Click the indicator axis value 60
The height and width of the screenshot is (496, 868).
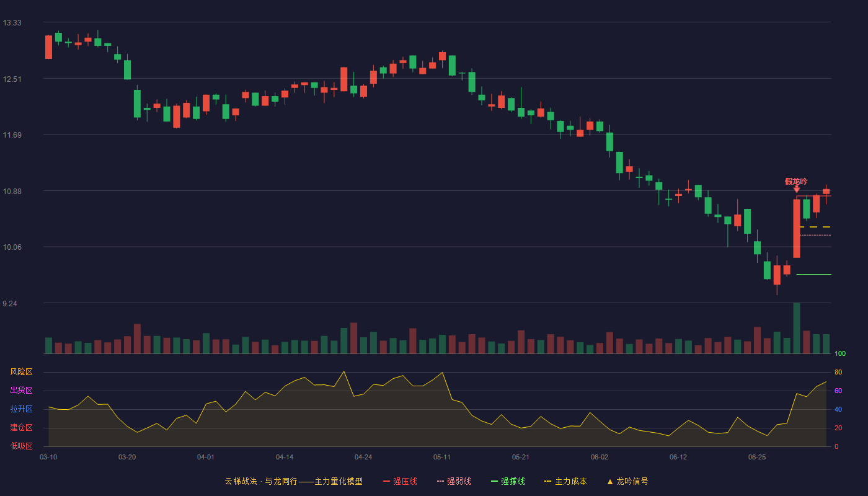coord(838,391)
